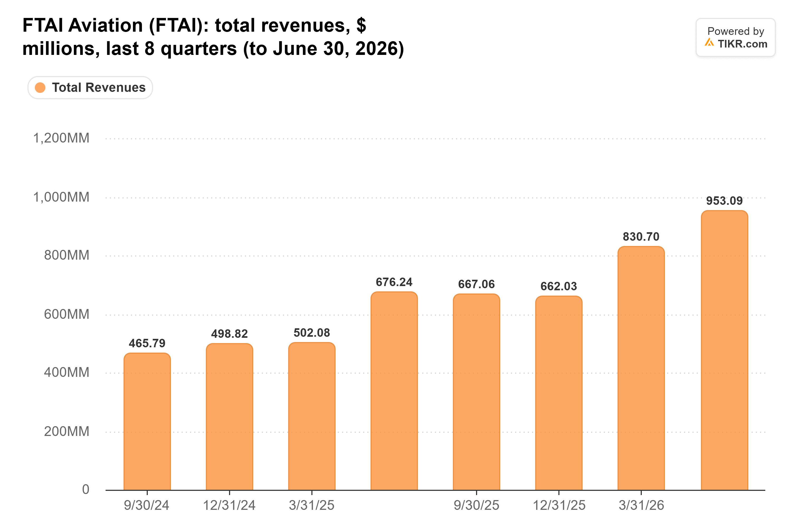This screenshot has width=798, height=532.
Task: Click the 1,000MM y-axis label
Action: (x=61, y=197)
